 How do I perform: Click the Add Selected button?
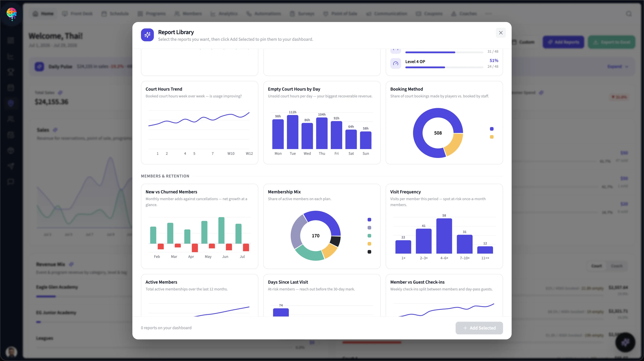click(479, 328)
